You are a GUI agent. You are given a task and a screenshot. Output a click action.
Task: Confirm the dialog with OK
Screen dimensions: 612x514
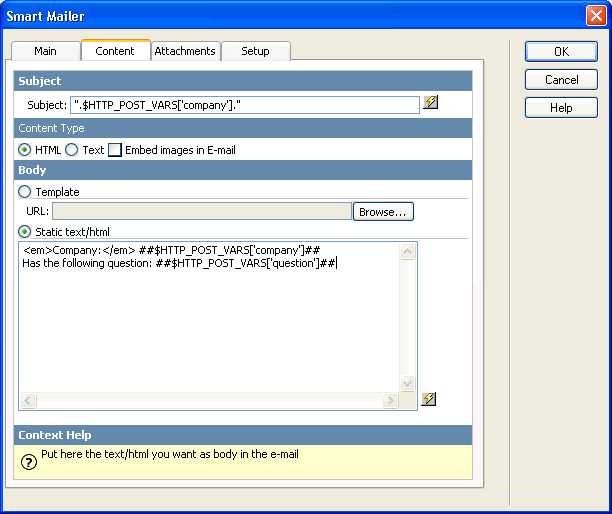(561, 52)
